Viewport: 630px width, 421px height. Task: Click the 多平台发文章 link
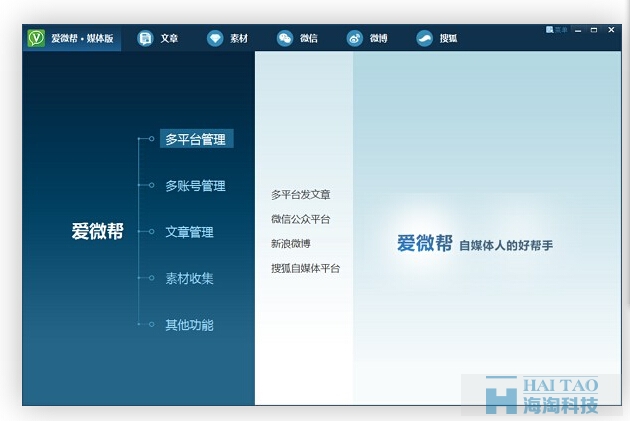pyautogui.click(x=301, y=194)
